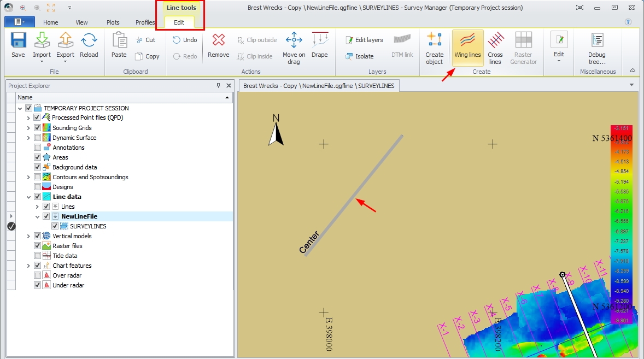Toggle the Tide data checkbox

(x=37, y=256)
